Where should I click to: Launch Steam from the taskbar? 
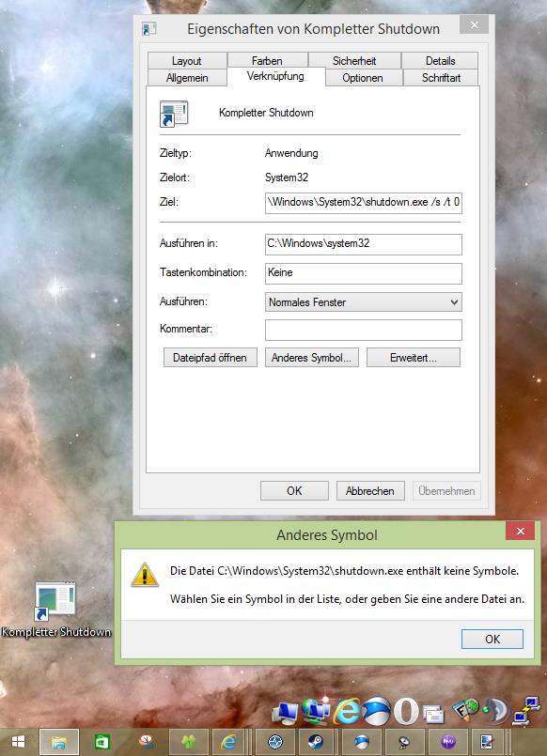[316, 742]
